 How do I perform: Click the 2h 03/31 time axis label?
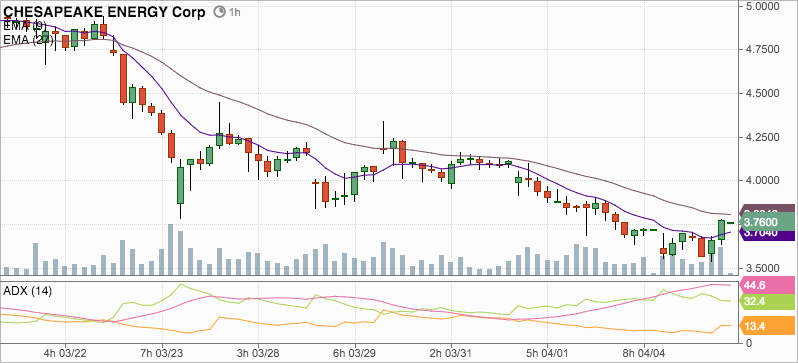pyautogui.click(x=451, y=353)
